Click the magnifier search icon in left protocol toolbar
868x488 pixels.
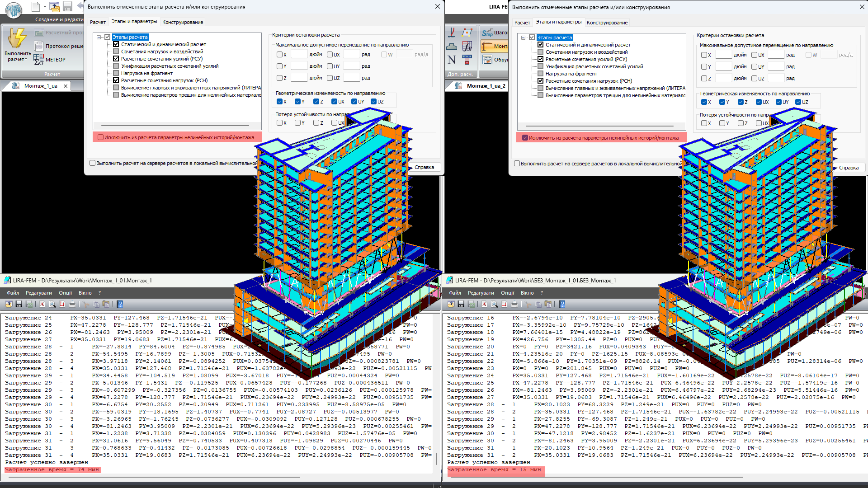click(52, 304)
